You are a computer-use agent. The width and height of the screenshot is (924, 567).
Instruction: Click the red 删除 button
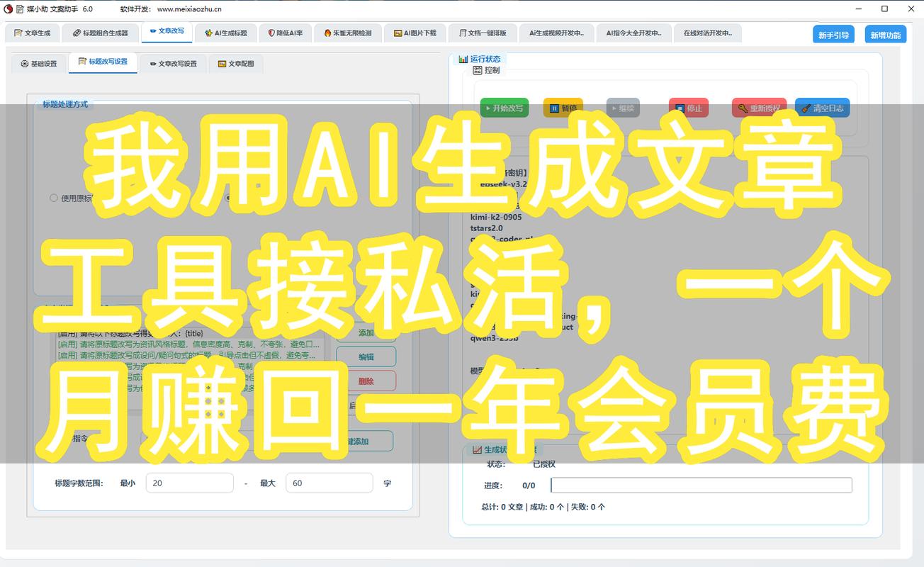(366, 381)
